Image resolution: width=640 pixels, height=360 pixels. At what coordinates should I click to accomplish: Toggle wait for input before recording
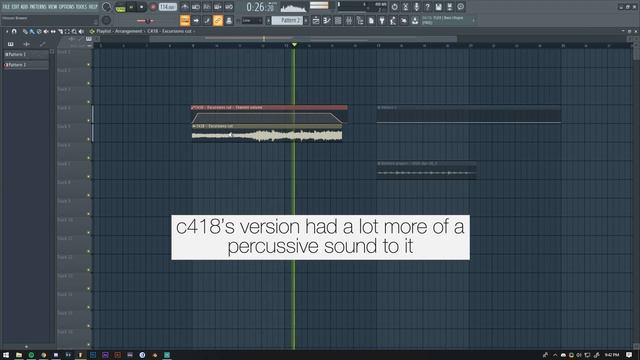[x=196, y=7]
